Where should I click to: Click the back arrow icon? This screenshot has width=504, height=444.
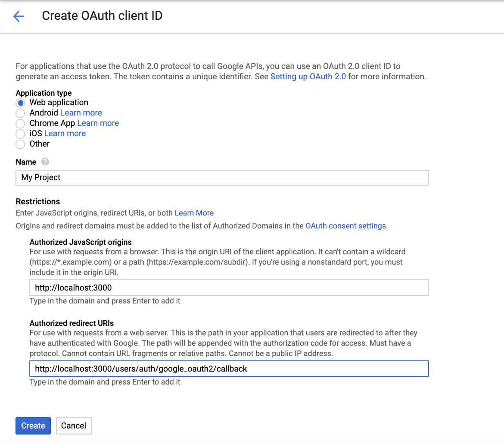(x=19, y=16)
